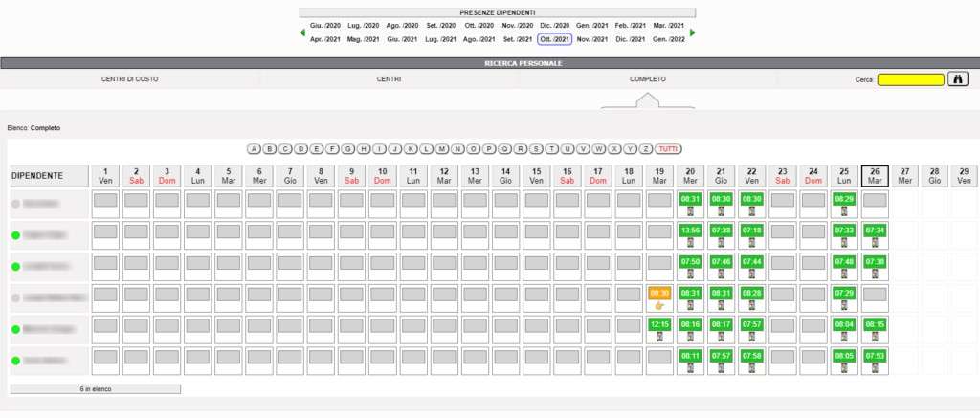Screen dimensions: 980x418
Task: Select month Set. /2021
Action: 518,39
